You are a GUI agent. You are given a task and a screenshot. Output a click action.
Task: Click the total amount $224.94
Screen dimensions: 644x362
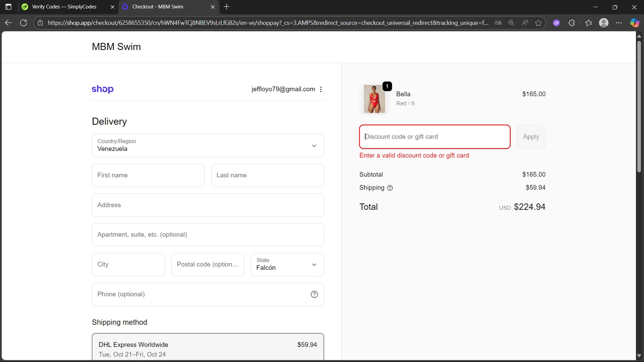click(529, 207)
